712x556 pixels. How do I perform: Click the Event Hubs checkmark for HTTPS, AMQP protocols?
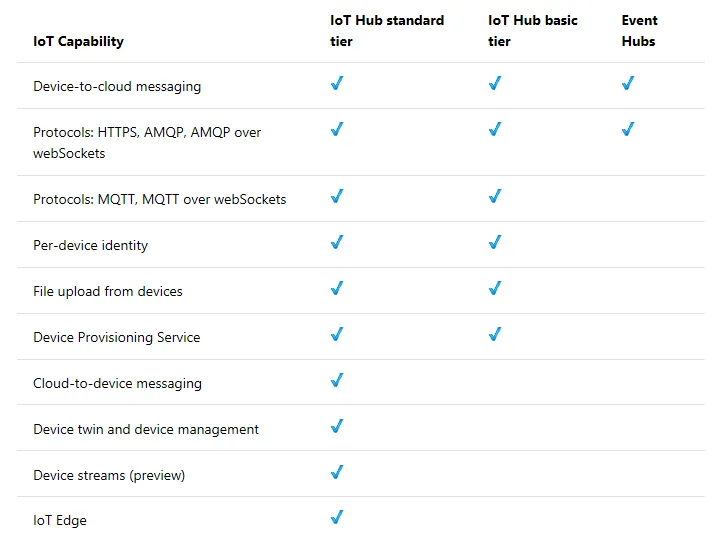click(628, 130)
